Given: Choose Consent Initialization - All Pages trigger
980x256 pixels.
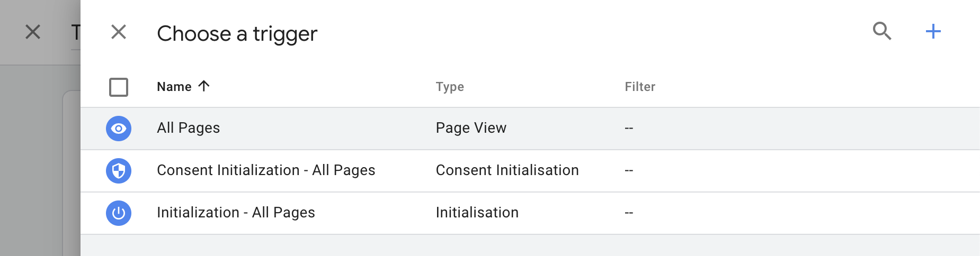Looking at the screenshot, I should coord(266,170).
